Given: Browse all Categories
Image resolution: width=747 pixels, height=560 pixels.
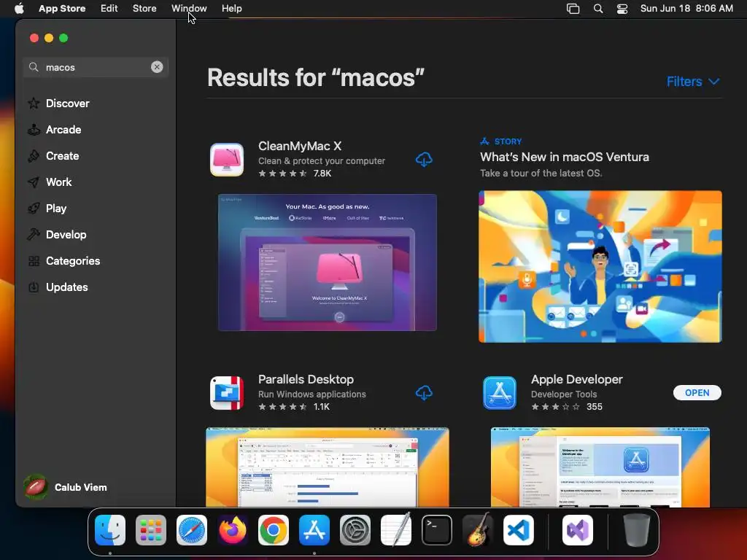Looking at the screenshot, I should 64,260.
